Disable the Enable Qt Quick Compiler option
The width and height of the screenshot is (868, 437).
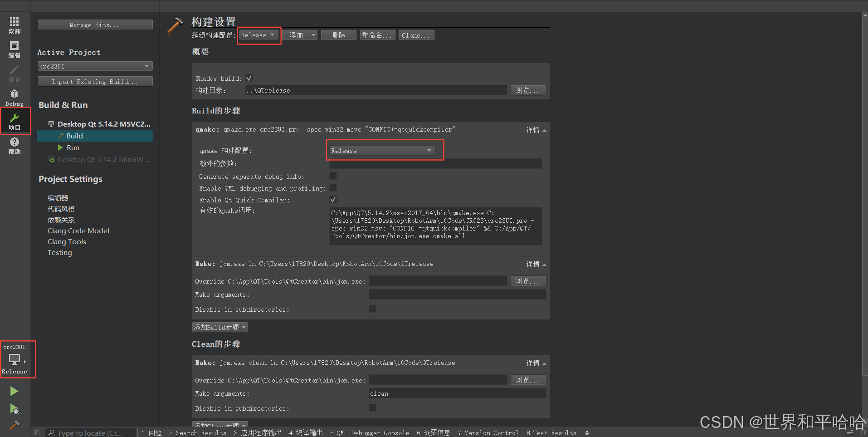(333, 199)
